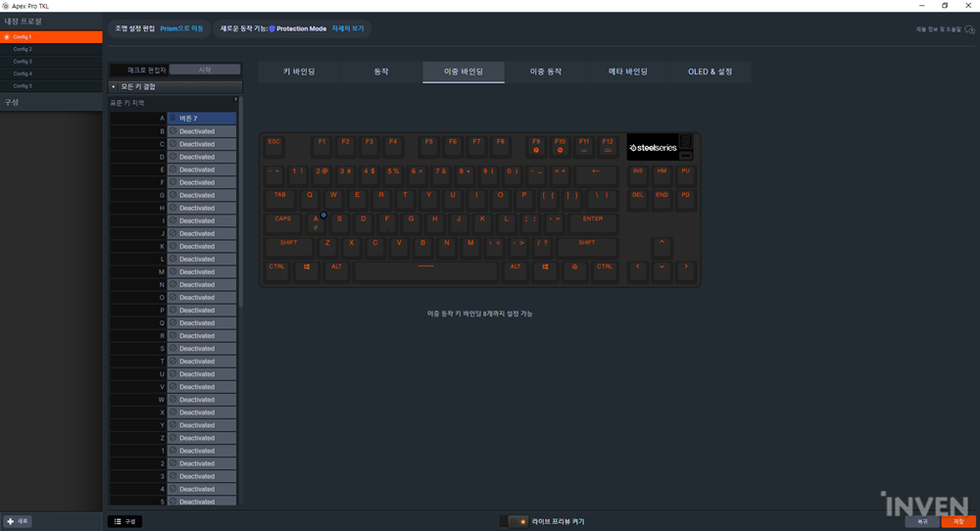
Task: Open Deactivated dropdown for key Q
Action: click(202, 323)
